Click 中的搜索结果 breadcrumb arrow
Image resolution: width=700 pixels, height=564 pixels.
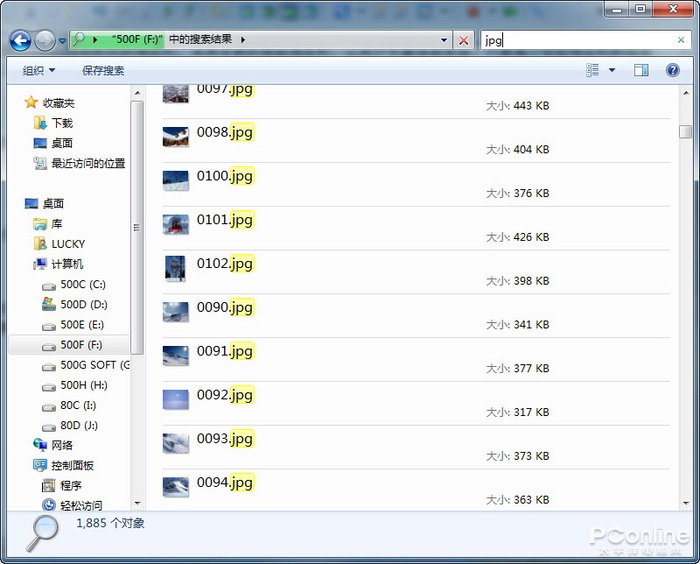[x=243, y=40]
